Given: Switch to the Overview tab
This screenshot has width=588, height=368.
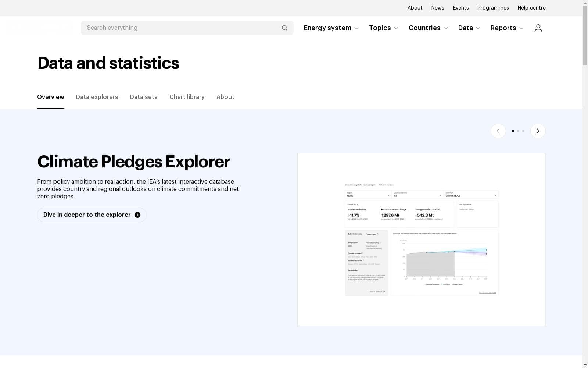Looking at the screenshot, I should 51,97.
